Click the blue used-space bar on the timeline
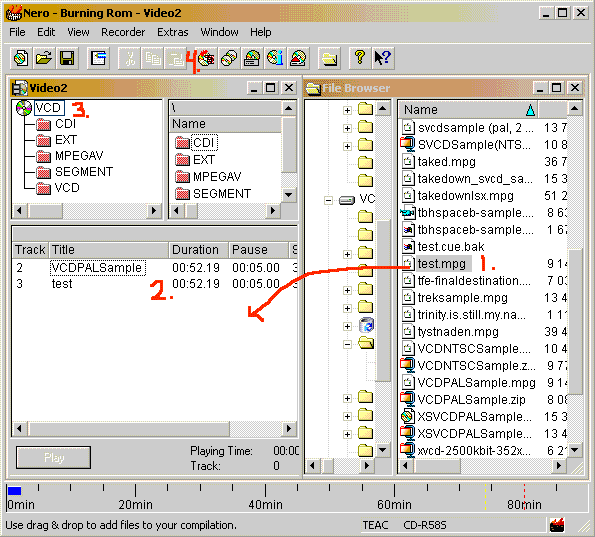 tap(14, 491)
